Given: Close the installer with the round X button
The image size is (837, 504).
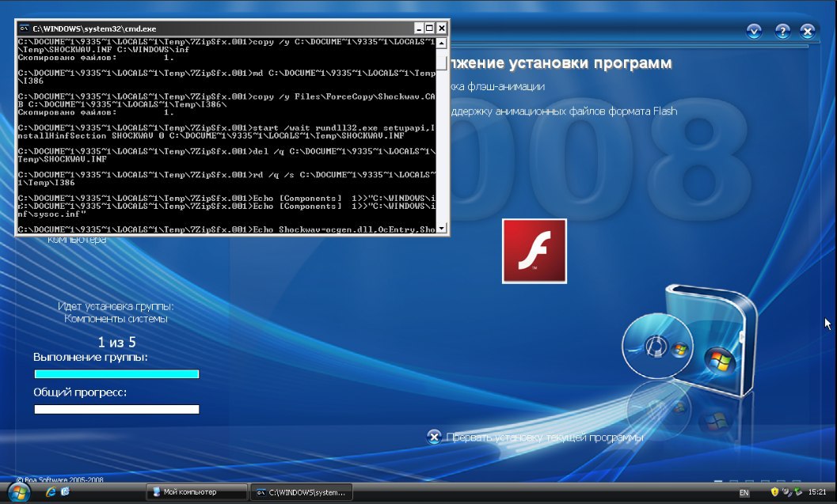Looking at the screenshot, I should (x=808, y=32).
